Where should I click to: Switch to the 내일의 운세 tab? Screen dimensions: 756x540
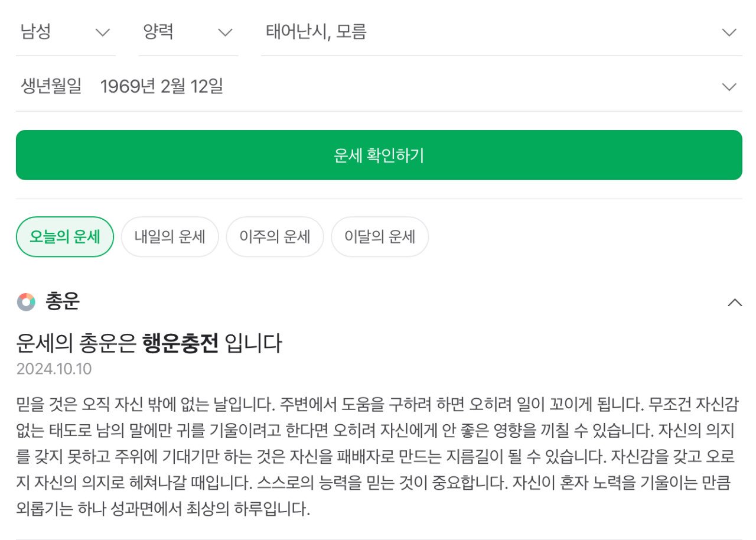170,237
